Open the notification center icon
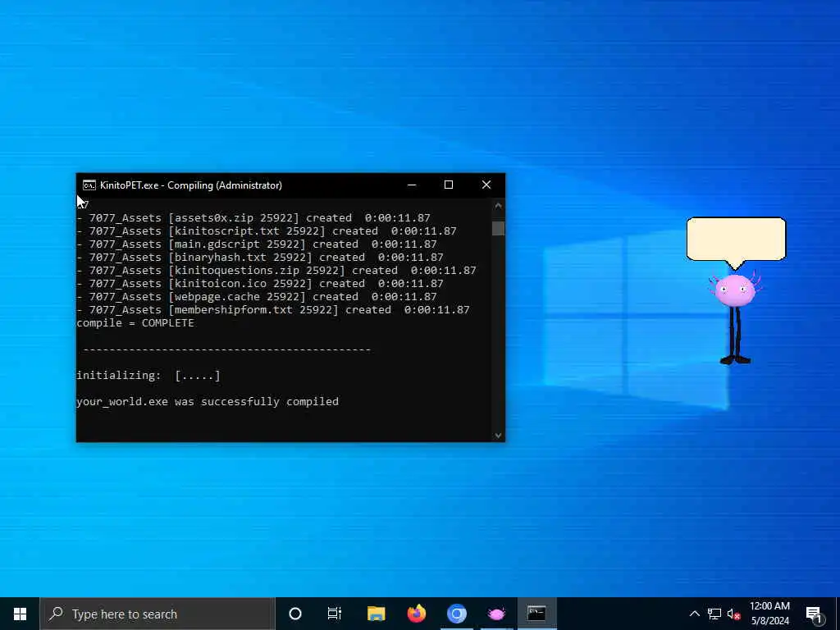The width and height of the screenshot is (840, 630). pyautogui.click(x=814, y=614)
